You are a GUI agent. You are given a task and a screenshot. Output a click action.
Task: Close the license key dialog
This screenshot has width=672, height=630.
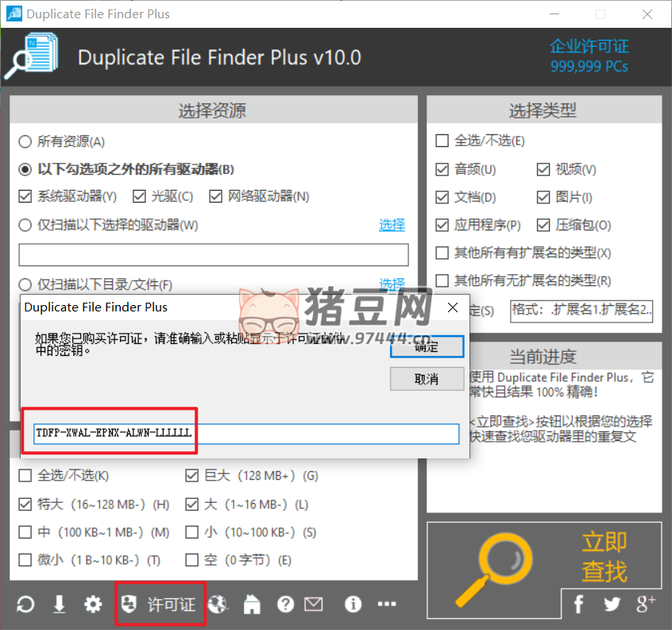coord(453,307)
